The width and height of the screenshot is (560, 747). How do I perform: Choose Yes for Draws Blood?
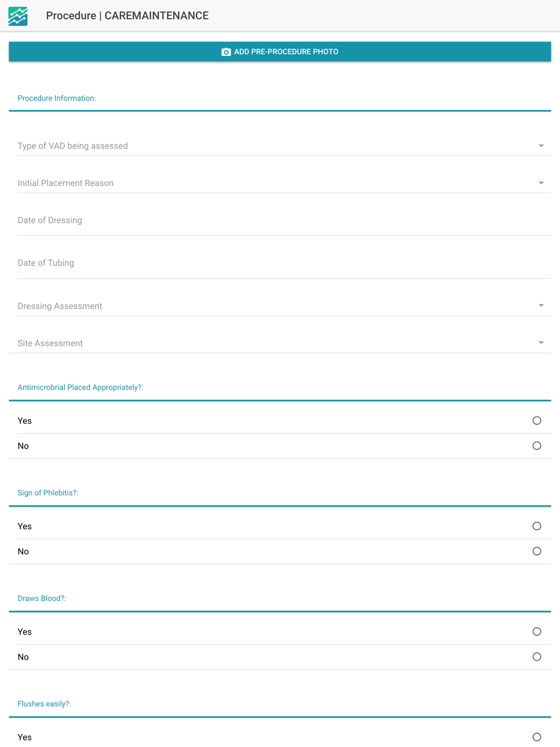pos(536,632)
